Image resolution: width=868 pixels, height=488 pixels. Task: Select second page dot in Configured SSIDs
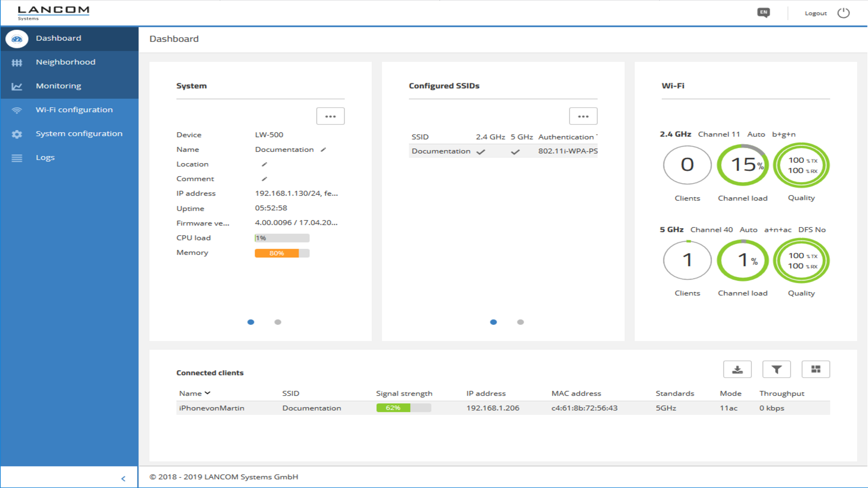(520, 322)
